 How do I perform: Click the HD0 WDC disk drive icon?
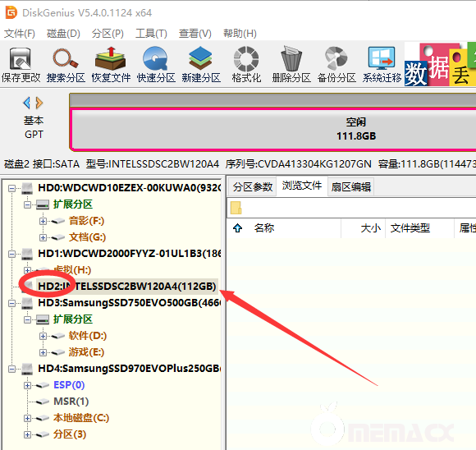point(27,188)
